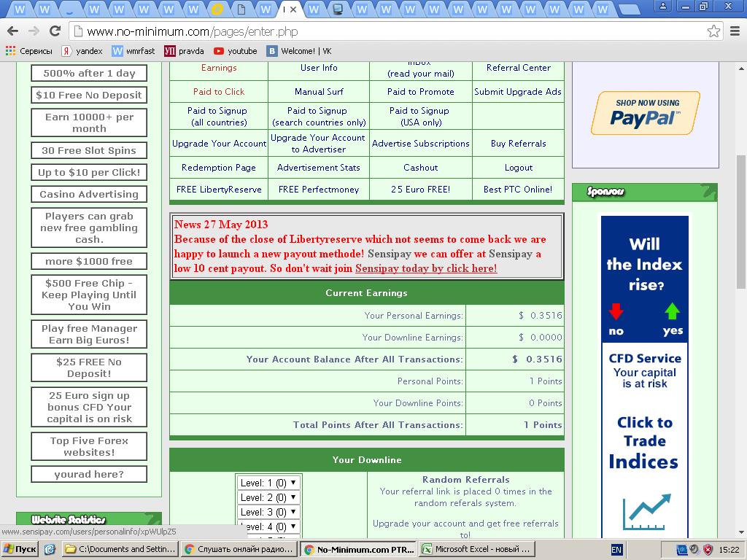Screen dimensions: 747x560
Task: Open the youtube bookmark
Action: pos(236,51)
